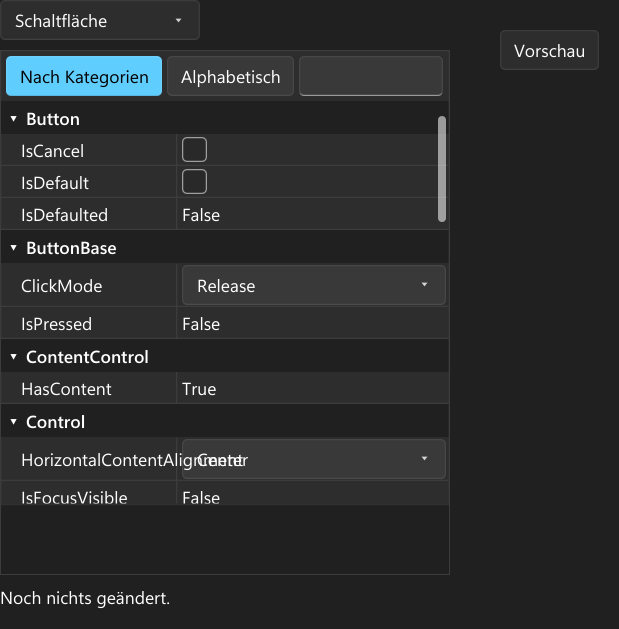Open the HorizontalContentAlignment Center dropdown

[314, 459]
